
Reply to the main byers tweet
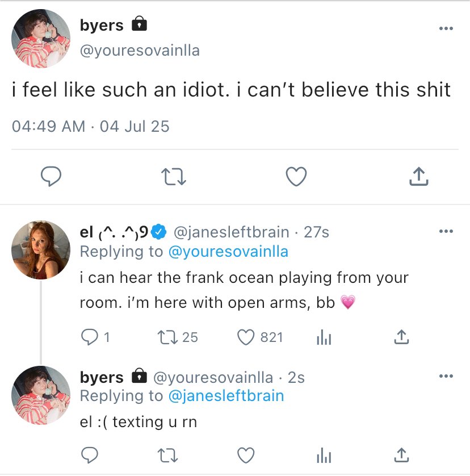coord(51,177)
